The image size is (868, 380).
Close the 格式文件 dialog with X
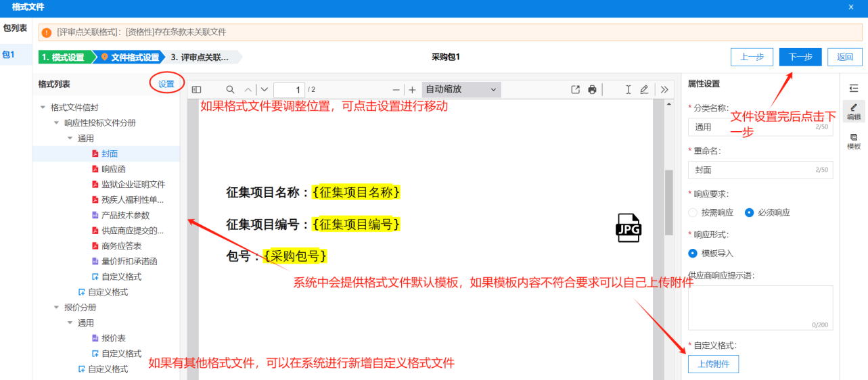[850, 7]
